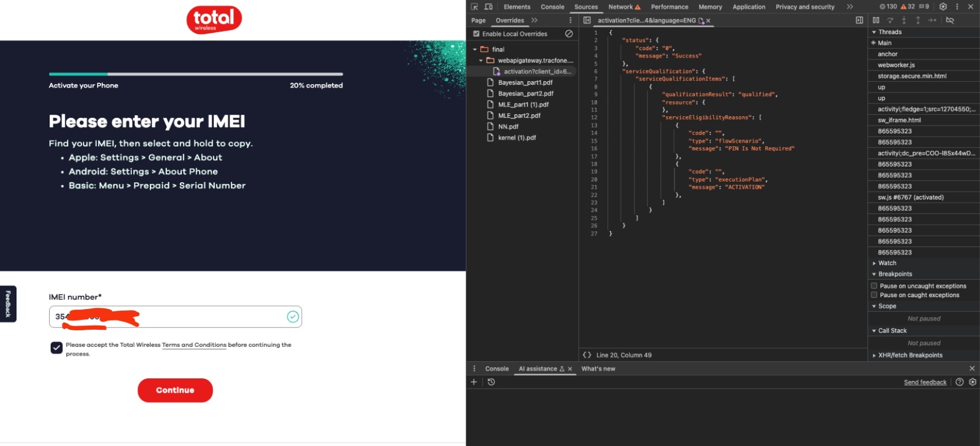This screenshot has width=980, height=446.
Task: Open the Terms and Conditions link
Action: tap(194, 345)
